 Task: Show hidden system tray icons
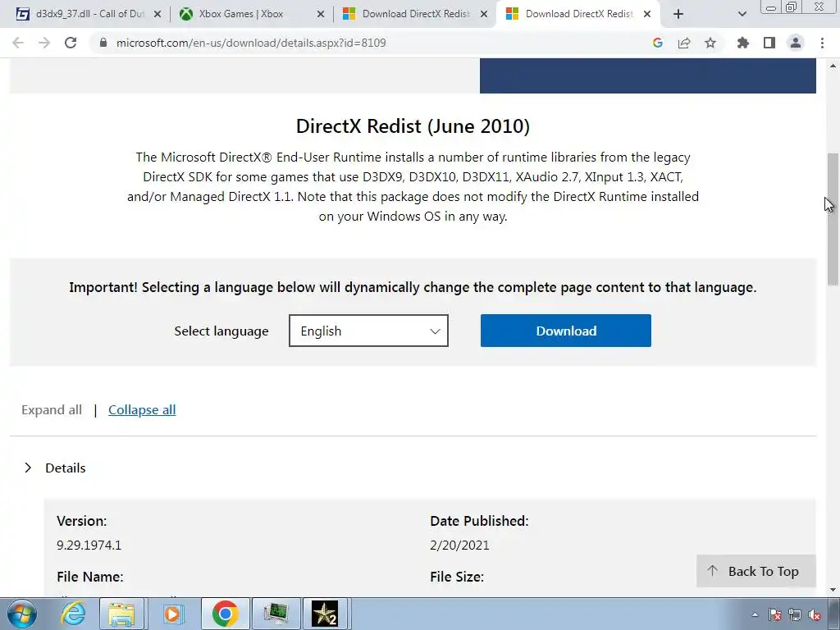[755, 614]
